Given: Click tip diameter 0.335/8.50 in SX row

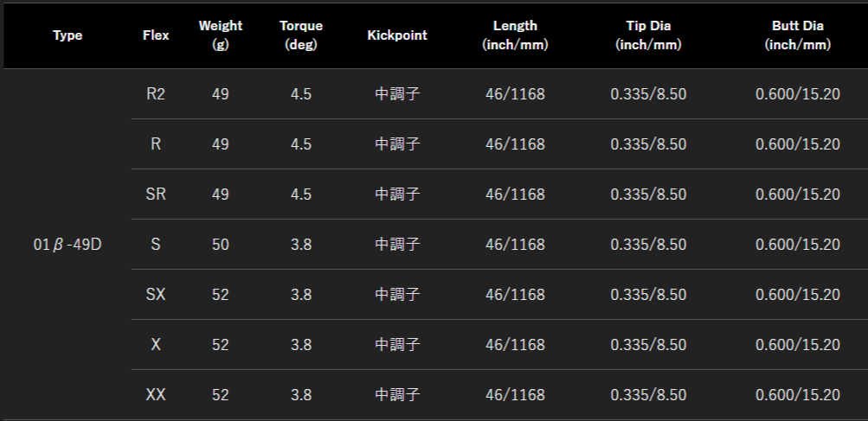Looking at the screenshot, I should [x=648, y=294].
